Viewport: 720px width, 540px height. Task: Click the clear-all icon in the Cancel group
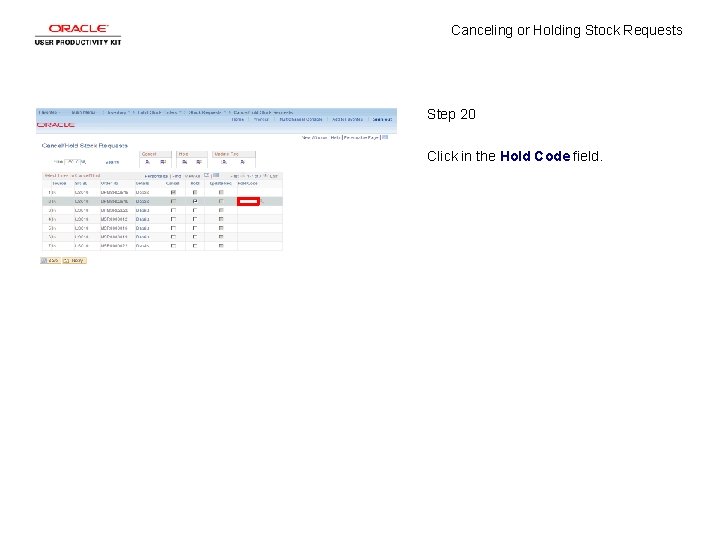[x=163, y=162]
